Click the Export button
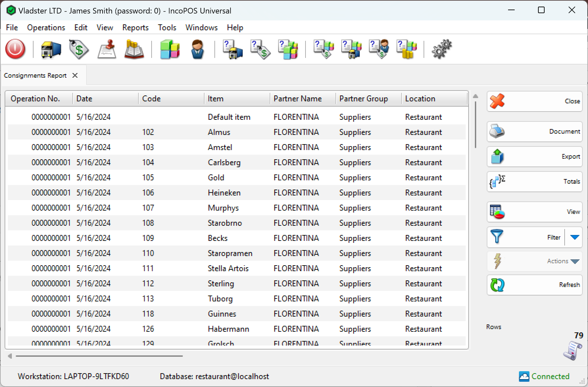Image resolution: width=588 pixels, height=387 pixels. pos(534,157)
